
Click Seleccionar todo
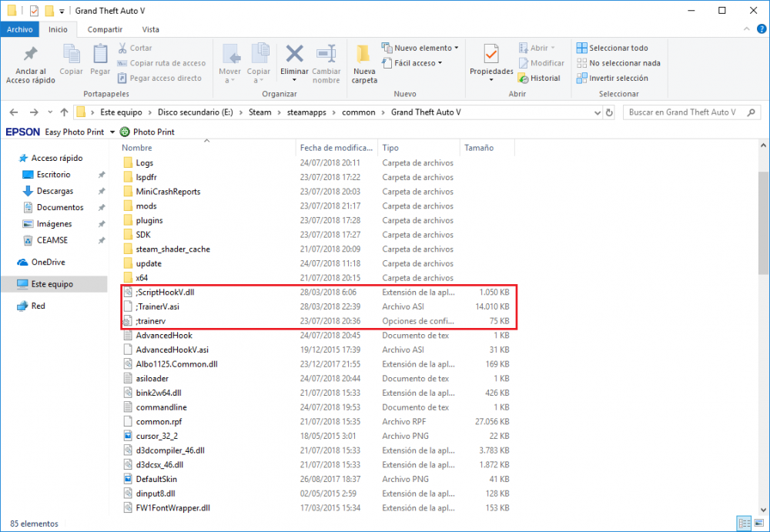[612, 48]
